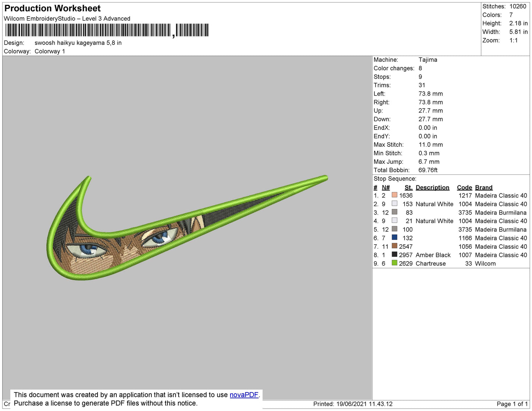532x411 pixels.
Task: Click the Stops value 9
Action: (420, 77)
